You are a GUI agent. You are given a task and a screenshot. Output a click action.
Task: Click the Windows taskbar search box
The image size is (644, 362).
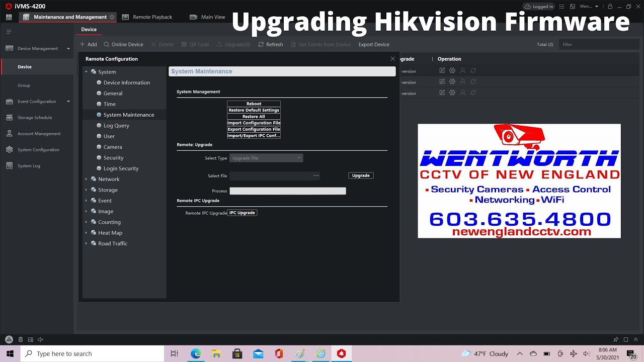(x=92, y=354)
